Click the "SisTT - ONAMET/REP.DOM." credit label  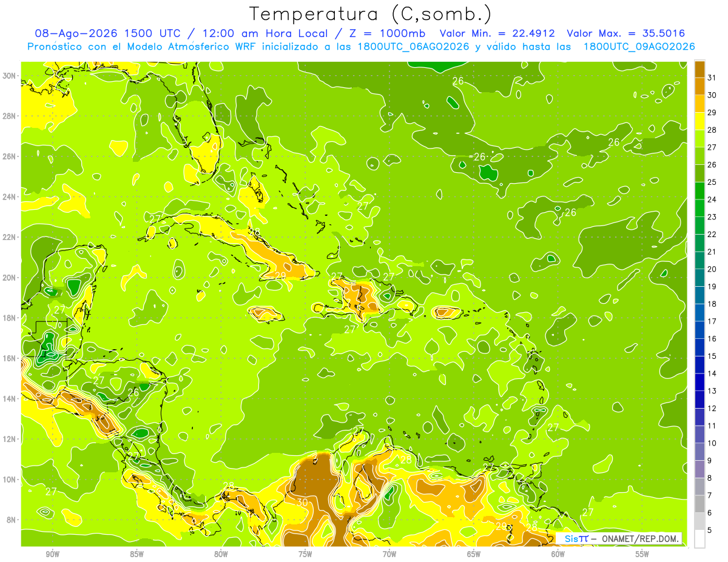tap(619, 538)
